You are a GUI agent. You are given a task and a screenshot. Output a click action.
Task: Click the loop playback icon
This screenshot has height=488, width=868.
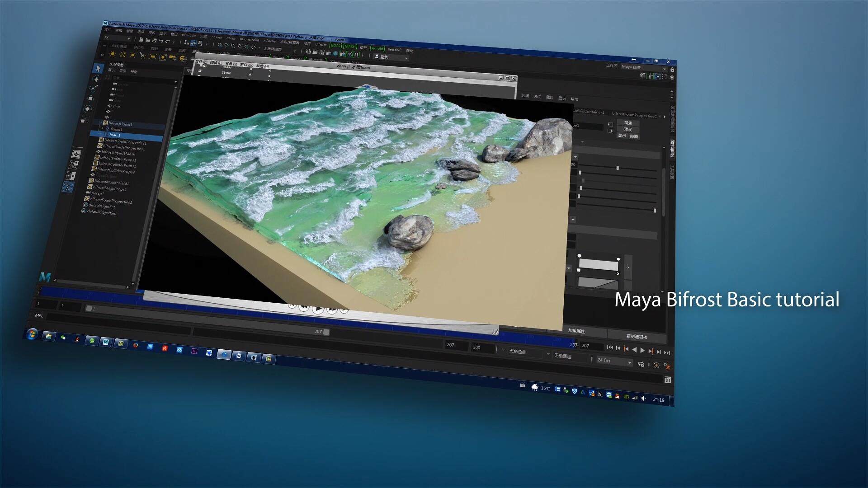pos(641,364)
